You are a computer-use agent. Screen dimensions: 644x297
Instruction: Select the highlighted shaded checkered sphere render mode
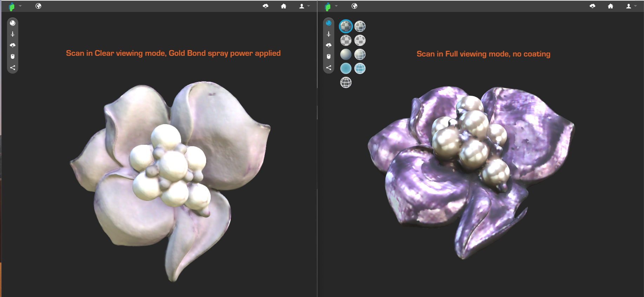click(x=346, y=26)
